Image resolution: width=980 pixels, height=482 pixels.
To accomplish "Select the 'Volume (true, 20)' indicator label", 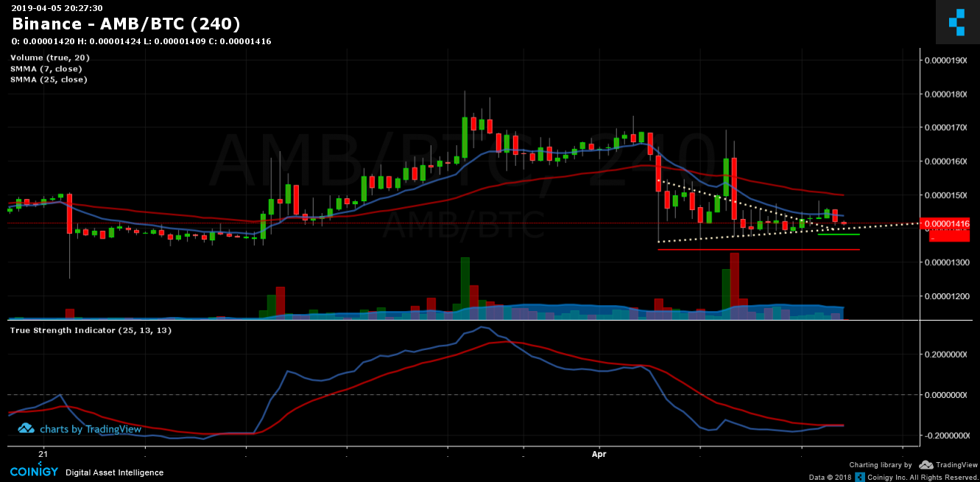I will pyautogui.click(x=50, y=57).
